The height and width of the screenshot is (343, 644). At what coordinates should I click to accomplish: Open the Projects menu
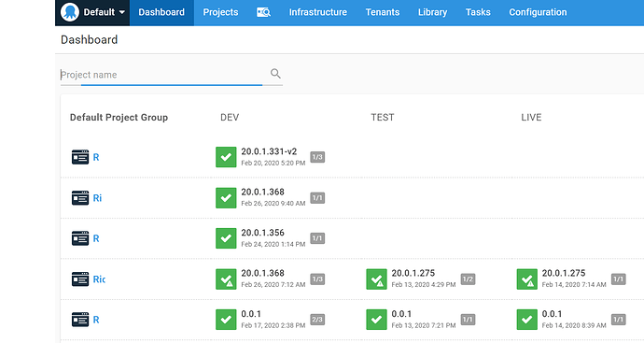pyautogui.click(x=220, y=12)
